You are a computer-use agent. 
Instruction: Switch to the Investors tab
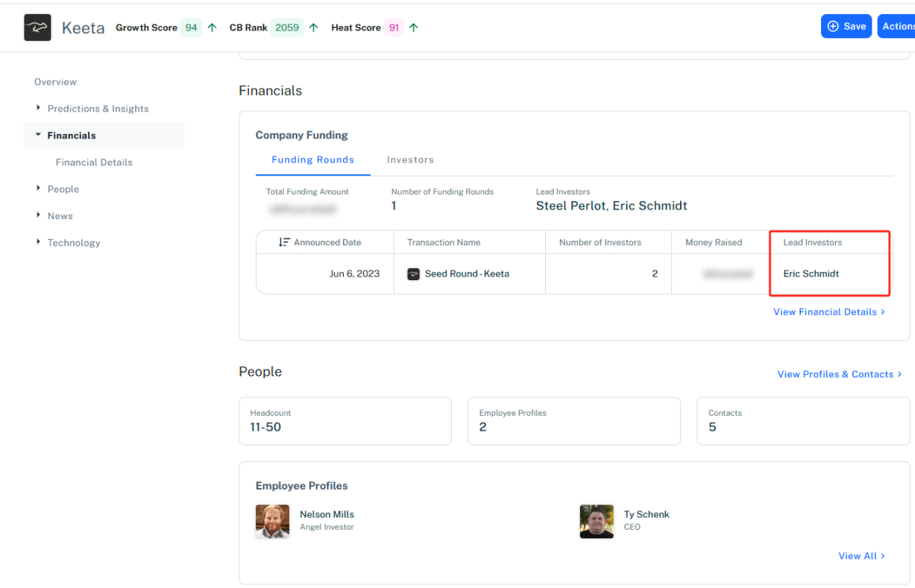coord(410,159)
